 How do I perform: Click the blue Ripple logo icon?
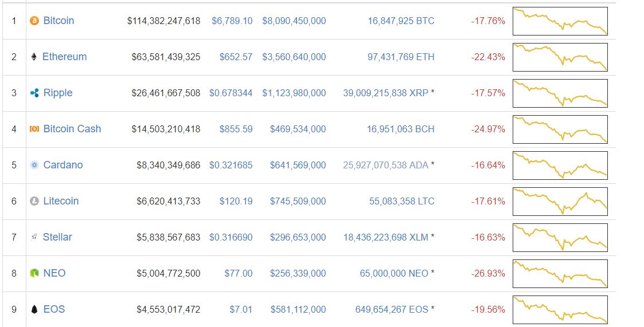[34, 93]
